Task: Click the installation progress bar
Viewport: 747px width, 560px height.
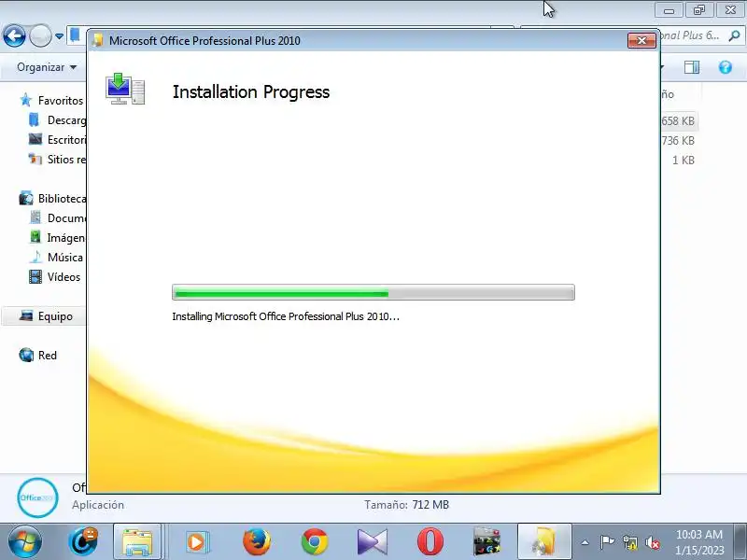Action: (373, 292)
